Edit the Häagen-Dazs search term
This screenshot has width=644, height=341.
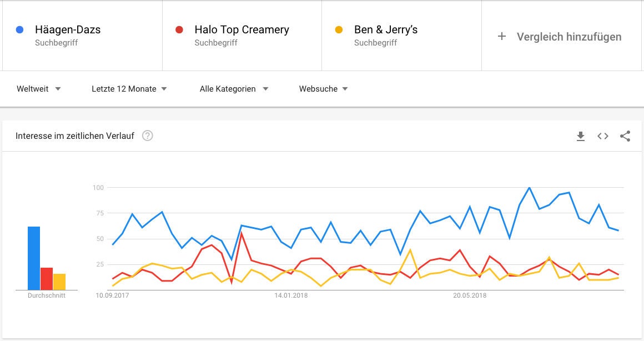[68, 30]
